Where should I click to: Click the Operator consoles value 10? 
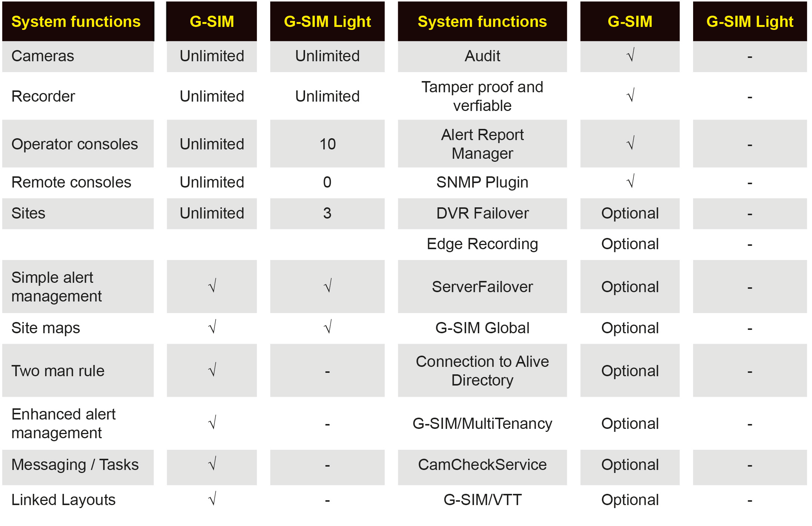(x=327, y=144)
